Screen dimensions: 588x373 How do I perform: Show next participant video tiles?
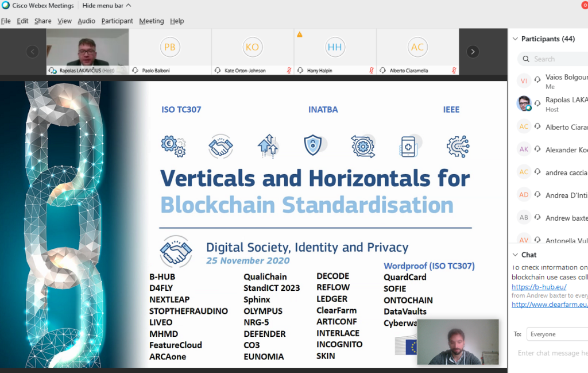click(473, 51)
